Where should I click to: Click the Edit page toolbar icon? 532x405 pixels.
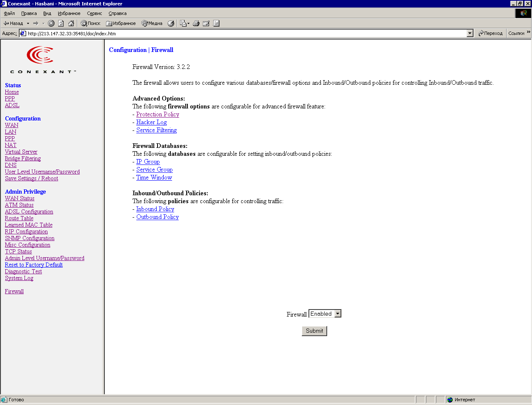[206, 23]
